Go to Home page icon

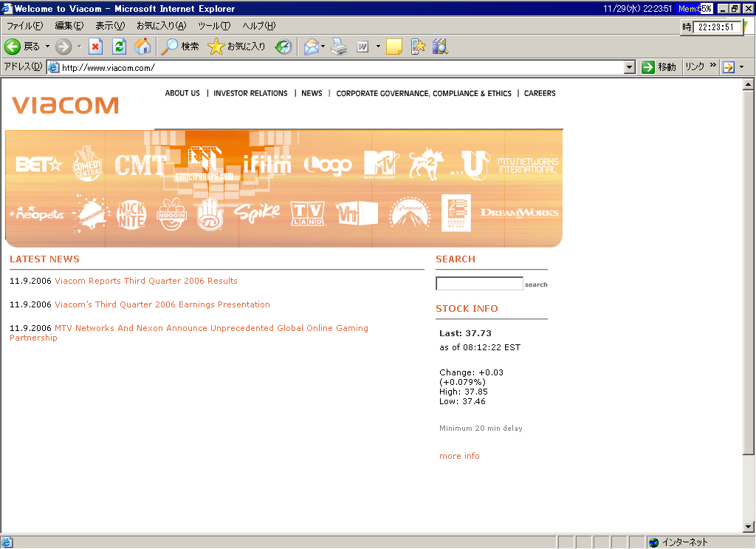pos(142,47)
